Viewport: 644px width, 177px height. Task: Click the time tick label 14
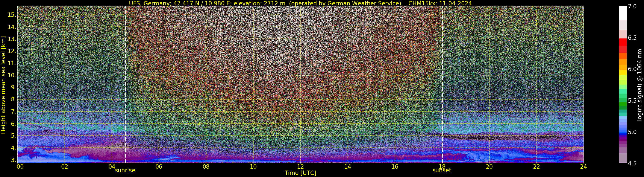click(x=347, y=166)
